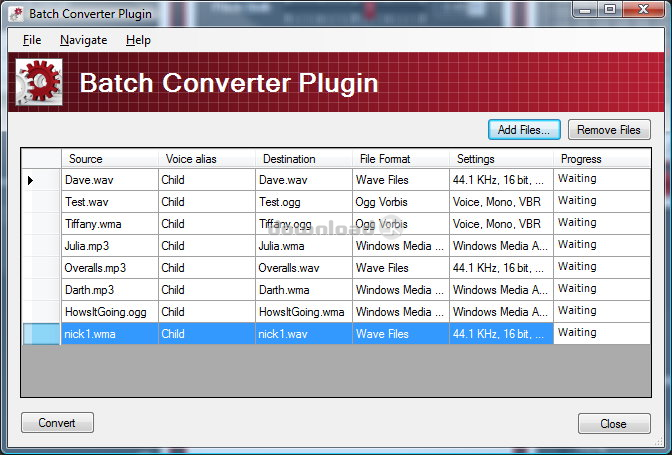Open the Navigate menu
Screen dimensions: 672x455
point(83,40)
